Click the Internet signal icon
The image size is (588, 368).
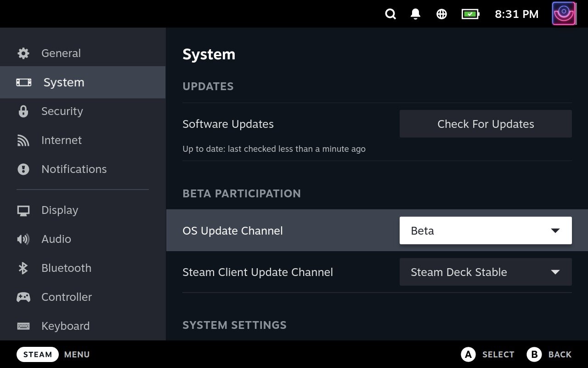[23, 140]
